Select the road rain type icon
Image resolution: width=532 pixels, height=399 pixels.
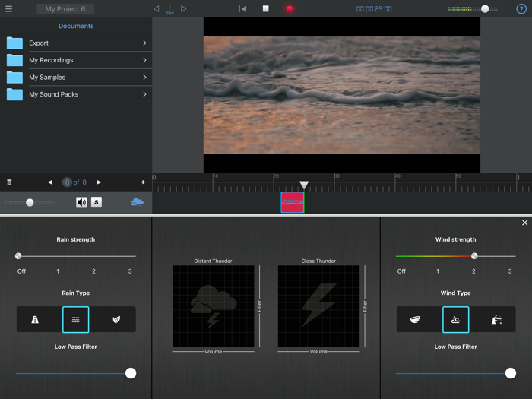pos(35,320)
